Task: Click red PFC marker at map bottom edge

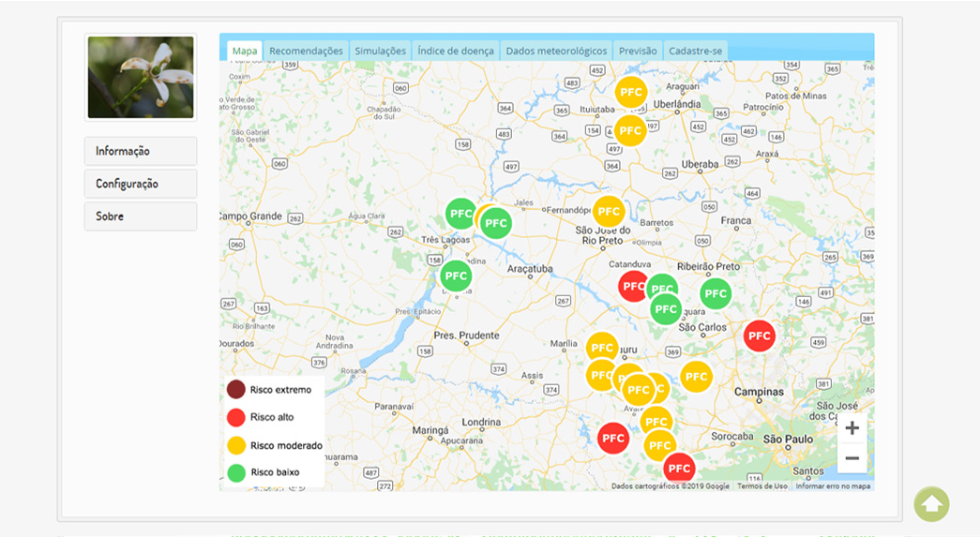Action: 679,469
